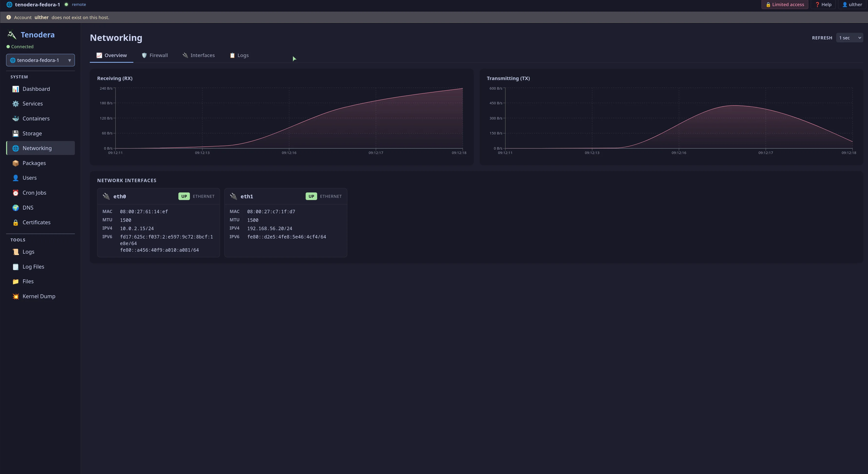Open the networking Logs tab
Image resolution: width=868 pixels, height=474 pixels.
click(239, 55)
